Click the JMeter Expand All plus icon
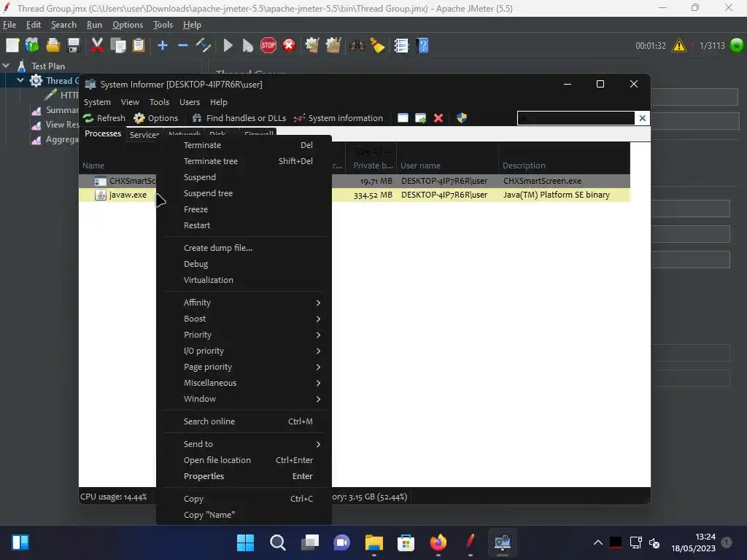747x560 pixels. [x=163, y=46]
